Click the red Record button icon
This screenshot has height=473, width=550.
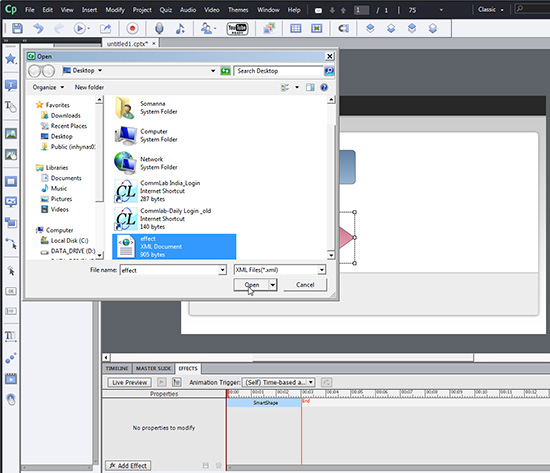132,28
